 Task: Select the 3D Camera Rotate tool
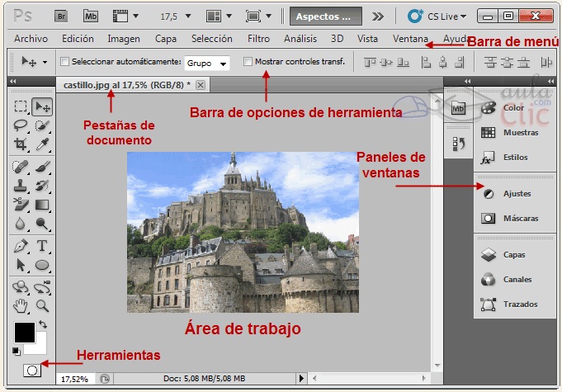coord(42,287)
